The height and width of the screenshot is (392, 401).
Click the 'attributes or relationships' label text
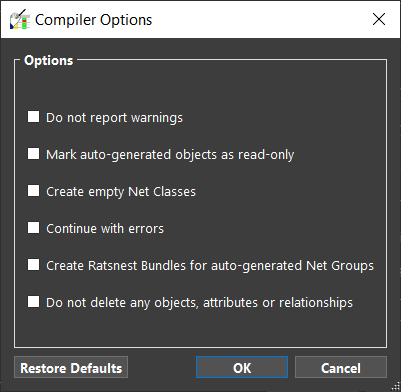pos(278,303)
